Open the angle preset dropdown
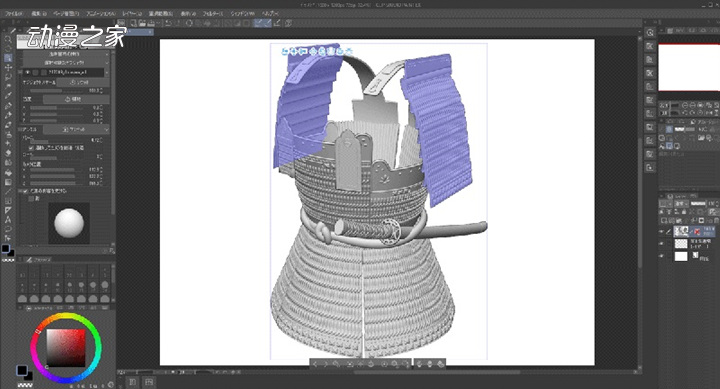 (x=107, y=130)
